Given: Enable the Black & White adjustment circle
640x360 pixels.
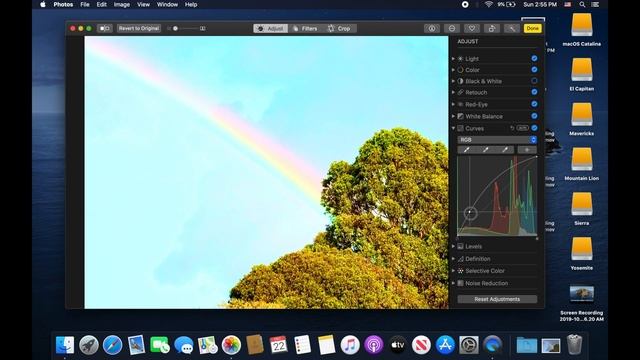Looking at the screenshot, I should (x=534, y=81).
